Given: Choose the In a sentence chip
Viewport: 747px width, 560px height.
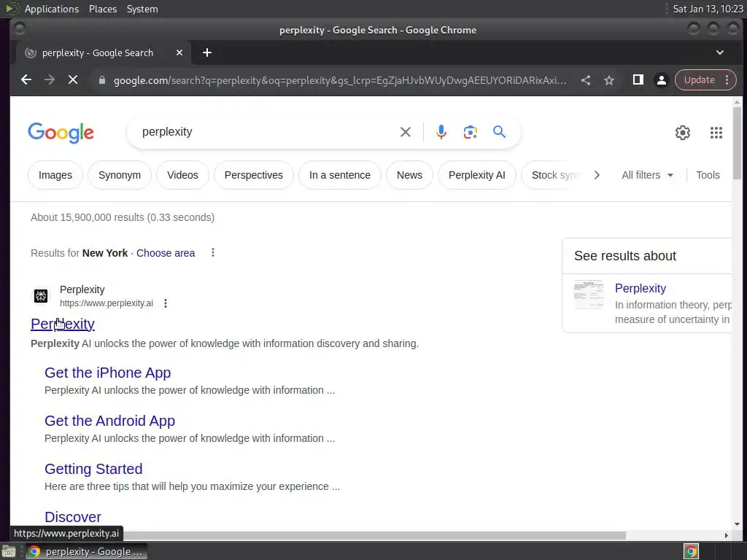Looking at the screenshot, I should click(x=340, y=175).
